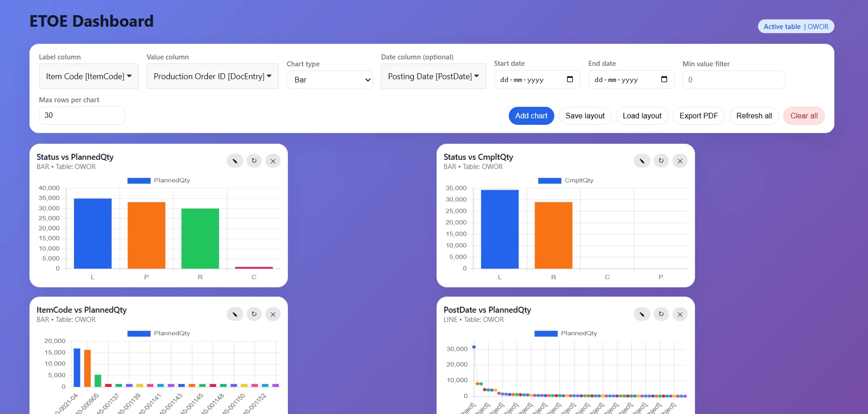
Task: Close the Status vs CmpltQty chart card
Action: [x=680, y=161]
